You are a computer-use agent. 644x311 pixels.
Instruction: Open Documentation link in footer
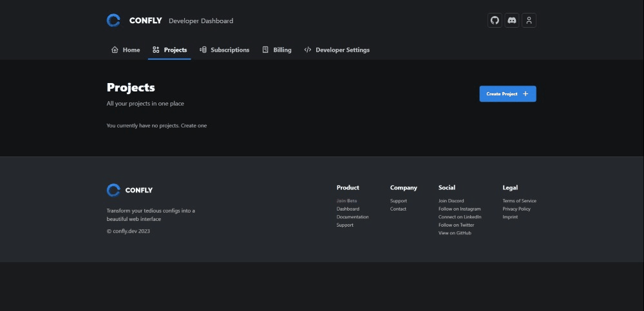tap(352, 217)
